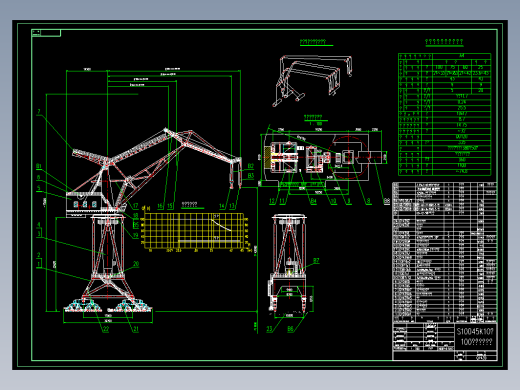The height and width of the screenshot is (390, 520).
Task: Click the small stamp box at top-left corner
Action: click(46, 33)
